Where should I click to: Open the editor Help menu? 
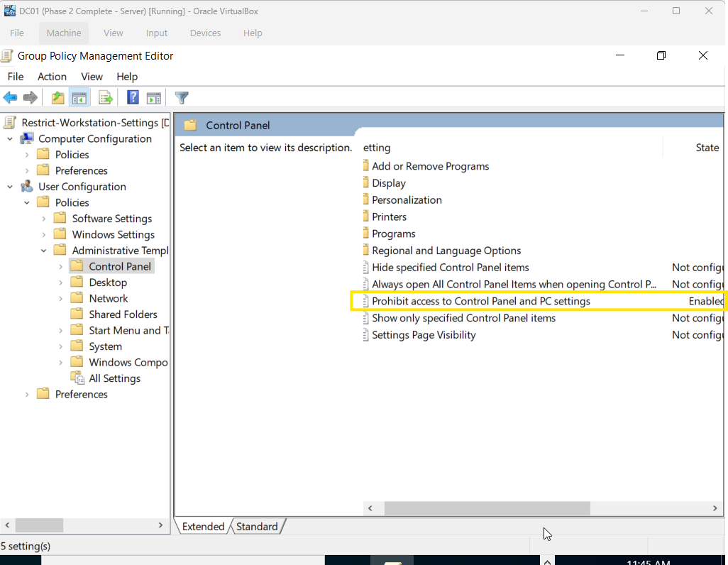(x=127, y=77)
